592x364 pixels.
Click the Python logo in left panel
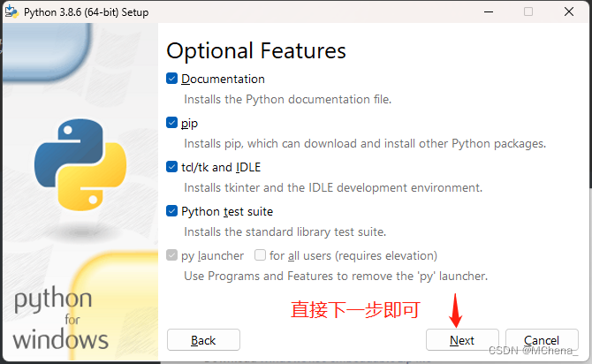(x=80, y=164)
